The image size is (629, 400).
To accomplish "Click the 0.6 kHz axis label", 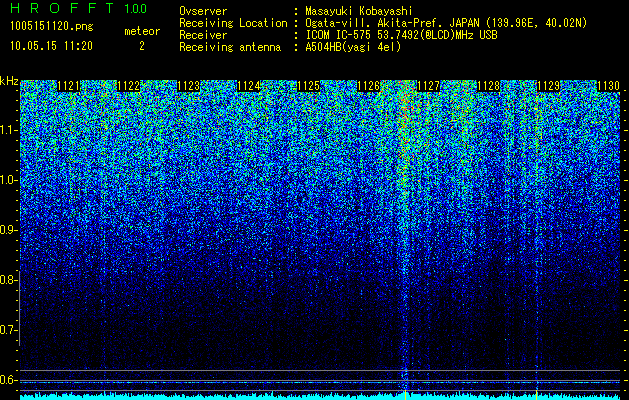I will 8,380.
